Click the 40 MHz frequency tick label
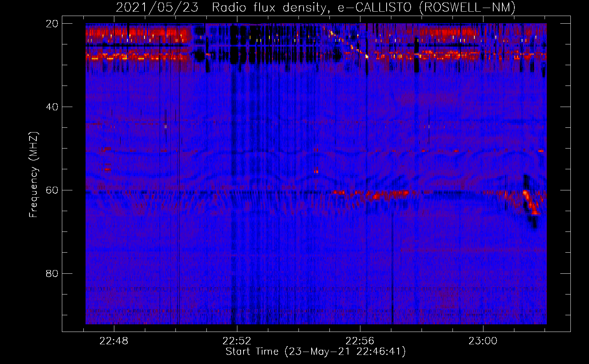This screenshot has height=364, width=589. [x=52, y=107]
